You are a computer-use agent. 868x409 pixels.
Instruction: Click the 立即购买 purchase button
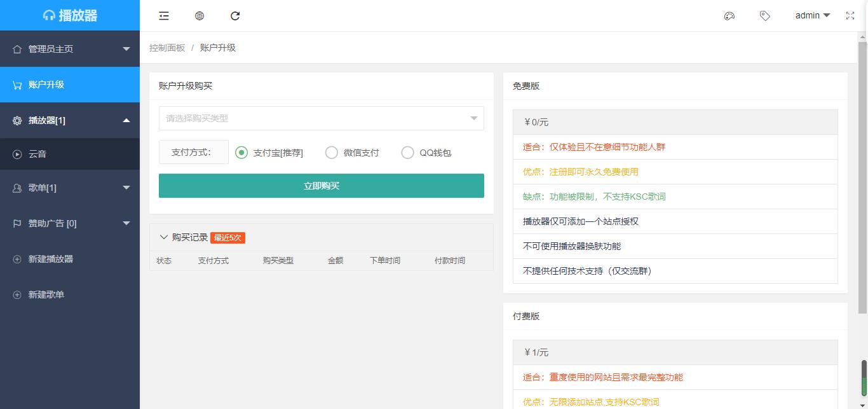click(x=321, y=186)
